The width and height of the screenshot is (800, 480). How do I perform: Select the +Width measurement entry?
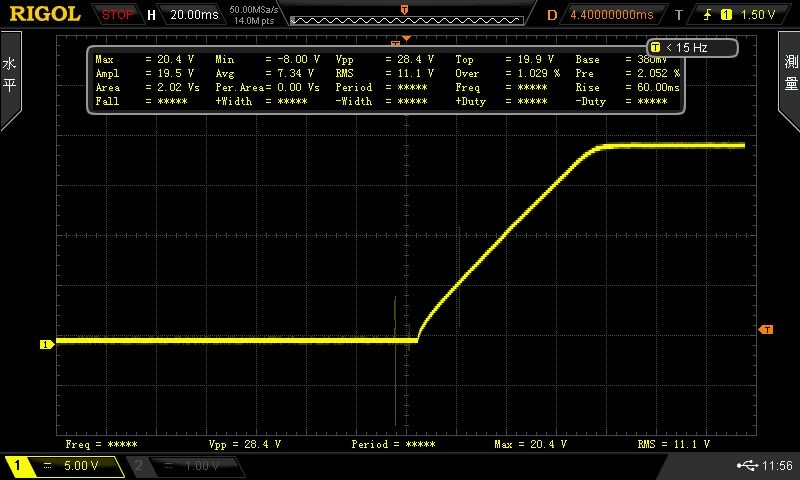coord(261,102)
